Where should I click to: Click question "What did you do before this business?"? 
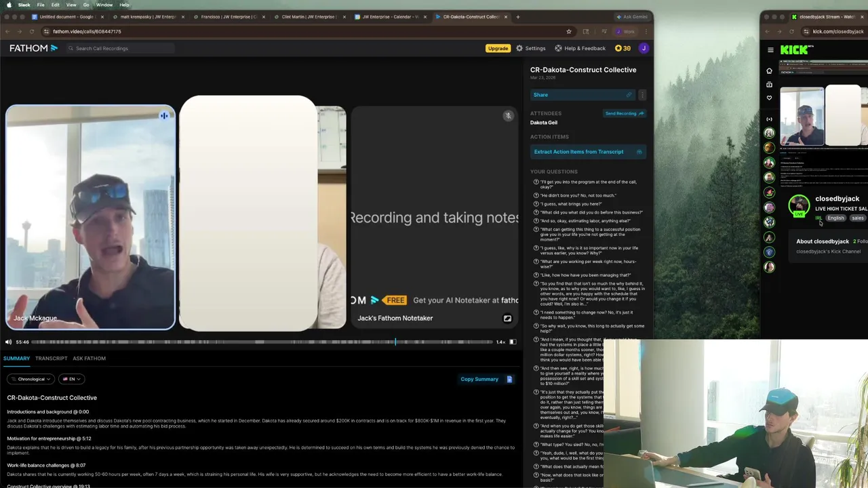point(591,212)
